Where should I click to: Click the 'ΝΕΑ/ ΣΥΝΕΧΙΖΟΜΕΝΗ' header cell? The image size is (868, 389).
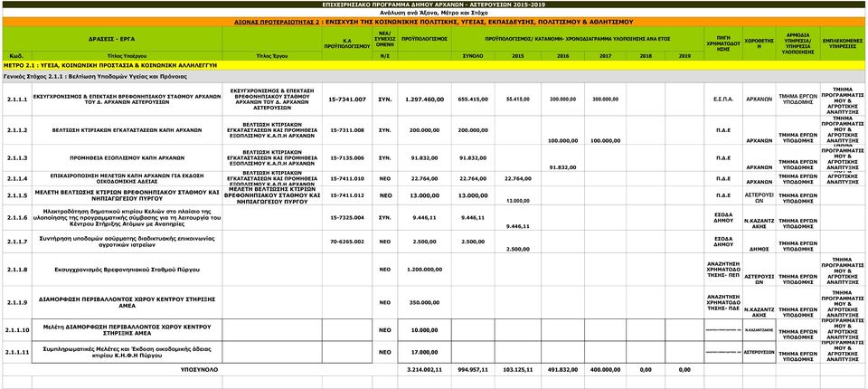384,39
